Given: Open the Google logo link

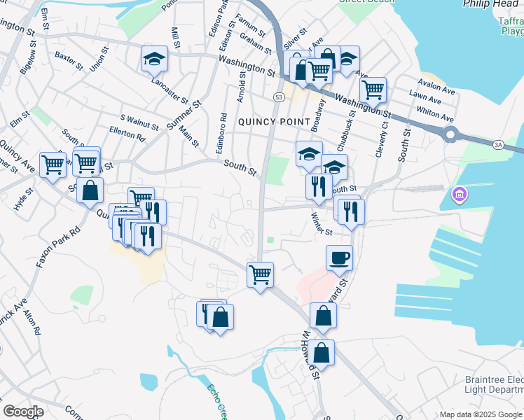Looking at the screenshot, I should click(24, 411).
